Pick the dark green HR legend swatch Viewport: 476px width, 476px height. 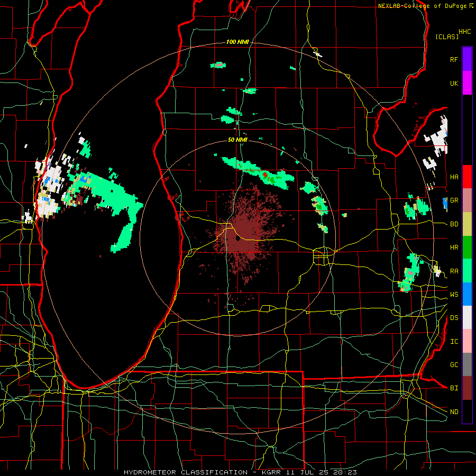pos(467,248)
